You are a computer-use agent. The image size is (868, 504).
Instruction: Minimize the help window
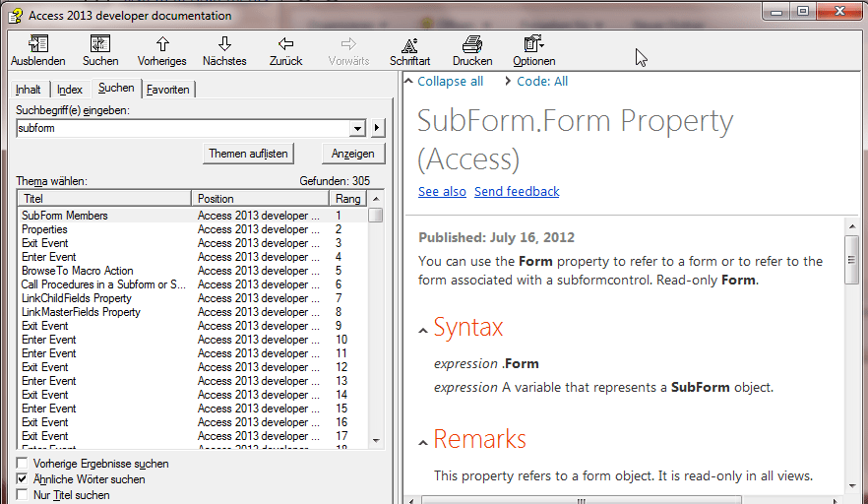776,12
